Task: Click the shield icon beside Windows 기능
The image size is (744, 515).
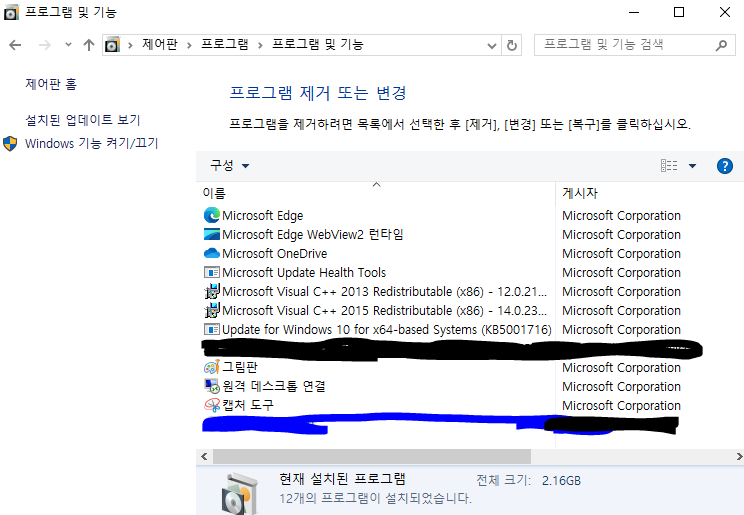Action: 10,143
